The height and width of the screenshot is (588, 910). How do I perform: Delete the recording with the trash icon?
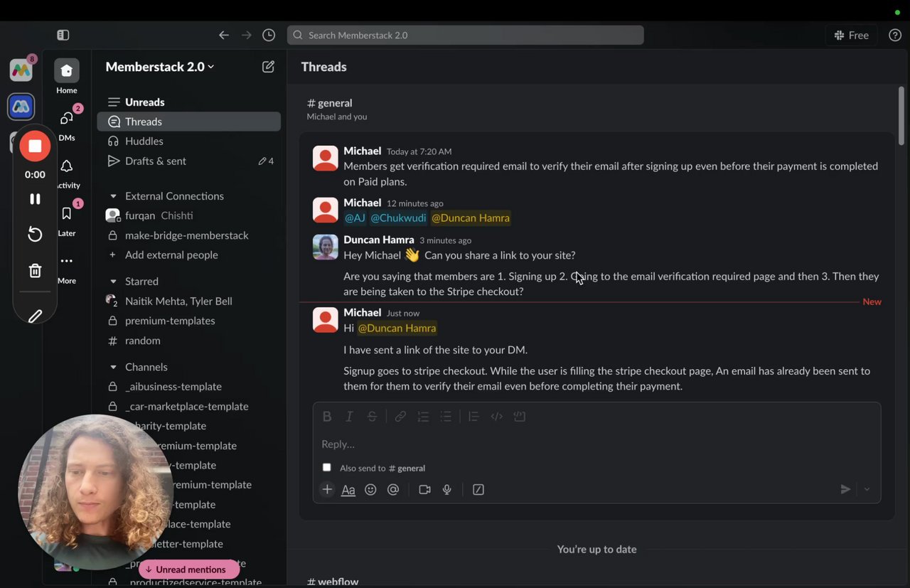click(35, 270)
